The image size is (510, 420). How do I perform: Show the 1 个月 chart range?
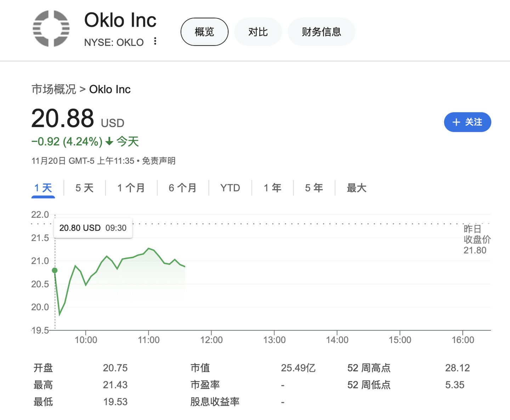[x=131, y=188]
